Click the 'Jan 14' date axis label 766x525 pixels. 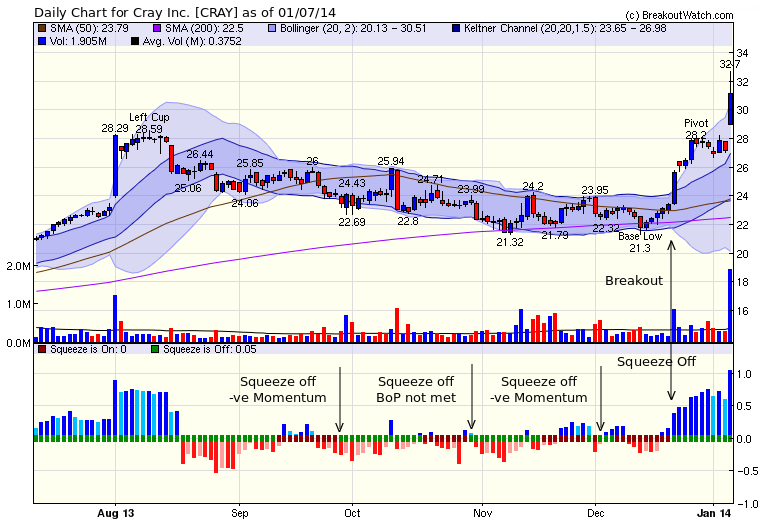click(x=714, y=513)
